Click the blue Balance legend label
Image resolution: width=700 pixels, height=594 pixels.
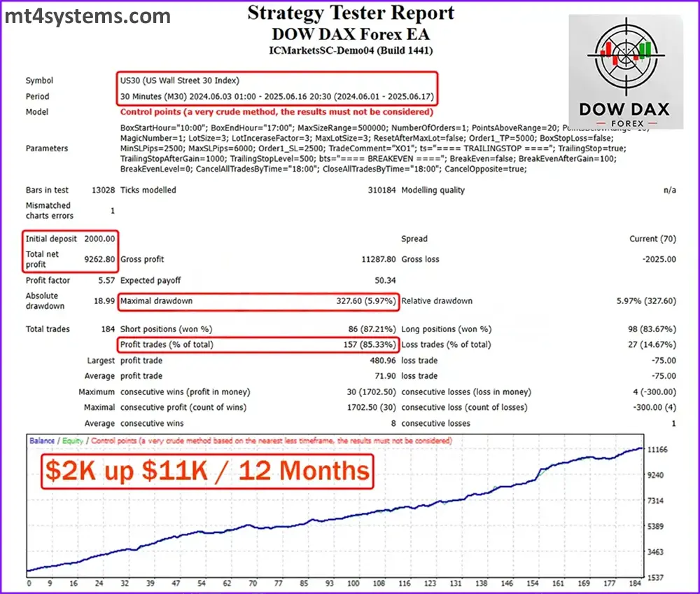point(43,441)
